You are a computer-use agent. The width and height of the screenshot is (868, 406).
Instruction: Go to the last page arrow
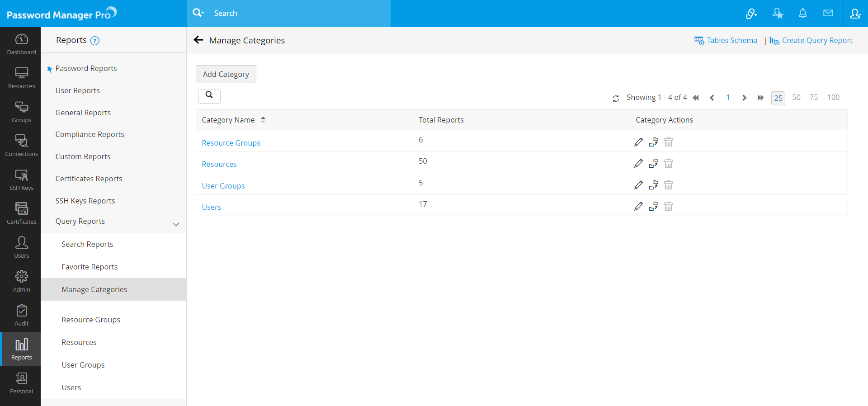point(761,98)
